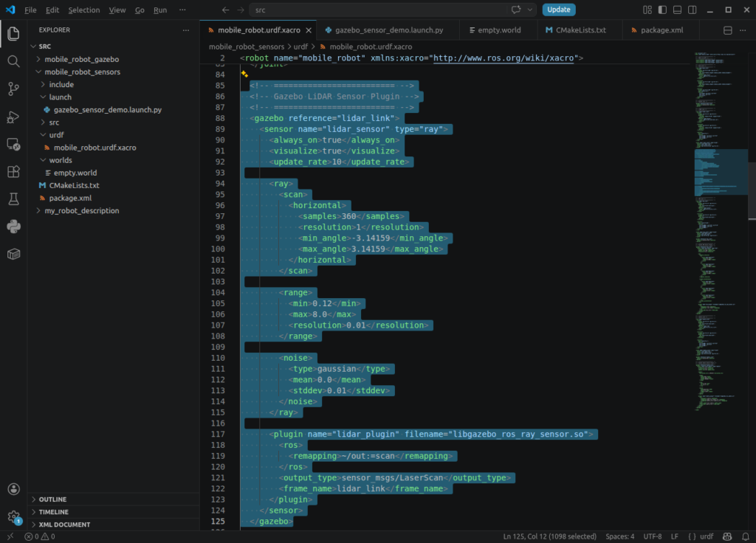Image resolution: width=756 pixels, height=543 pixels.
Task: Open the notifications bell
Action: [x=746, y=536]
